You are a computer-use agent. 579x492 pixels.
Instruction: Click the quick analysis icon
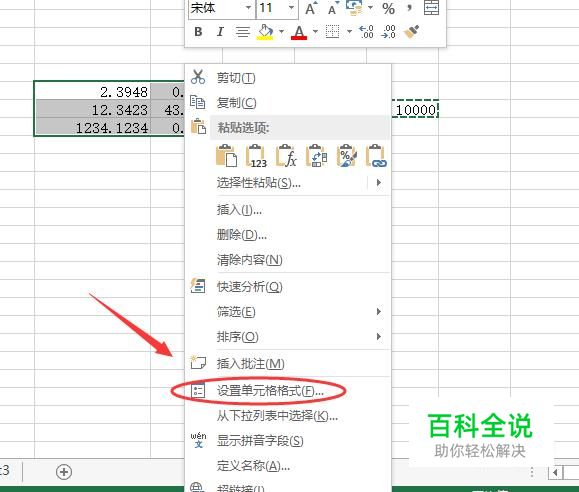(x=198, y=286)
